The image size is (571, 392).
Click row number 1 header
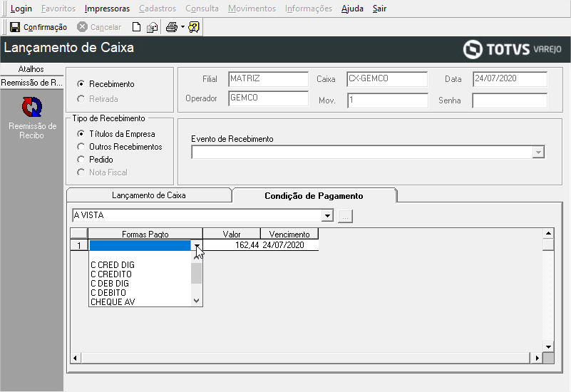79,245
